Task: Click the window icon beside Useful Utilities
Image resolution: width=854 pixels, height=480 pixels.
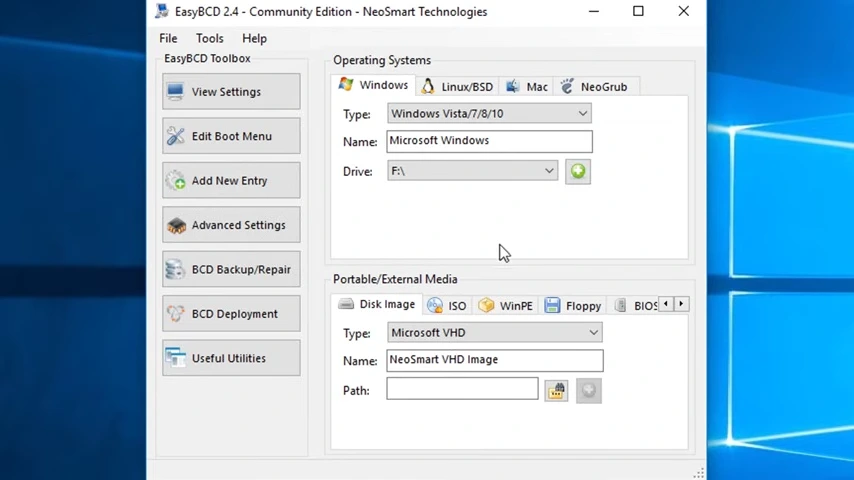Action: [175, 358]
